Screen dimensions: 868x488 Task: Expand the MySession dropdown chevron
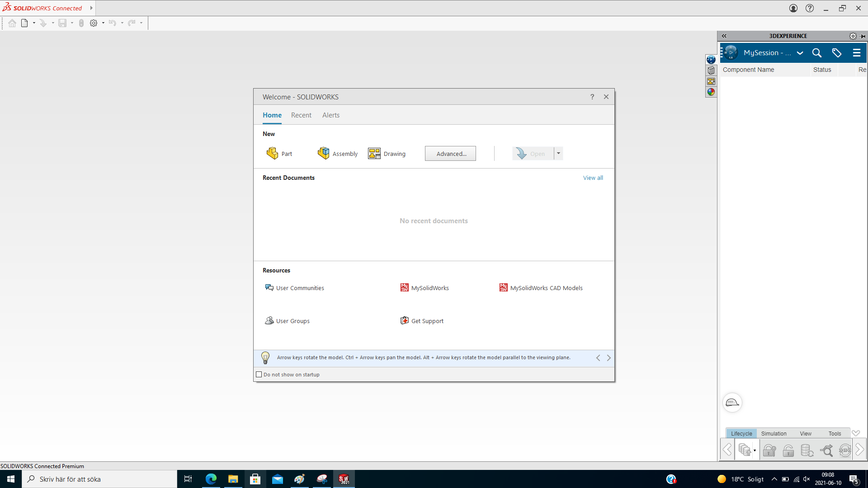[800, 53]
